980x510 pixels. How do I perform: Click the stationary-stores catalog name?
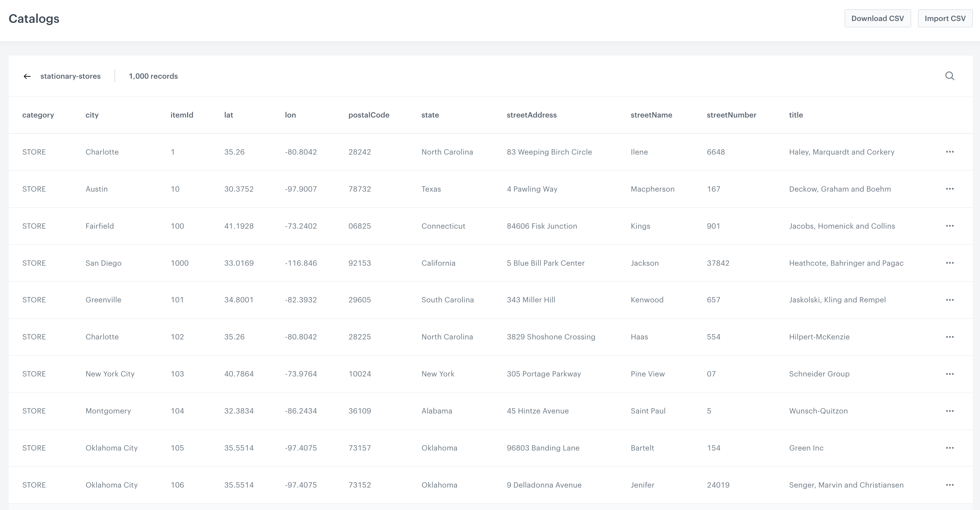(70, 76)
